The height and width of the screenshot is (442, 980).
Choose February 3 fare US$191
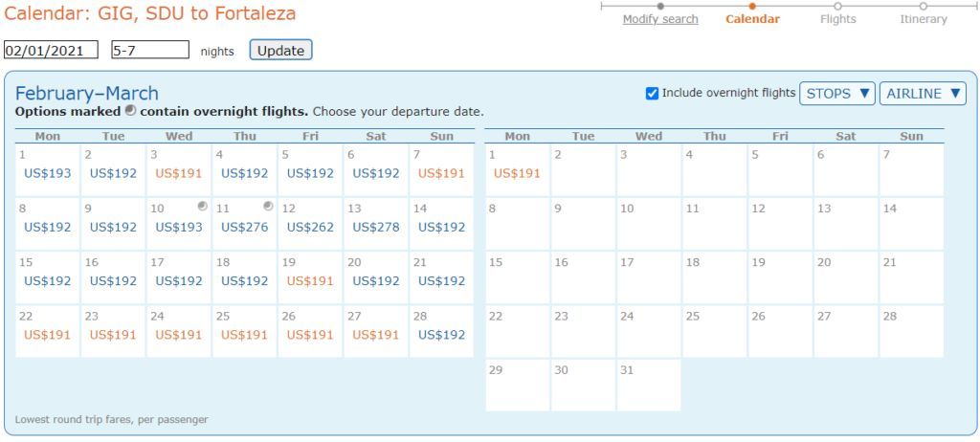(x=179, y=173)
